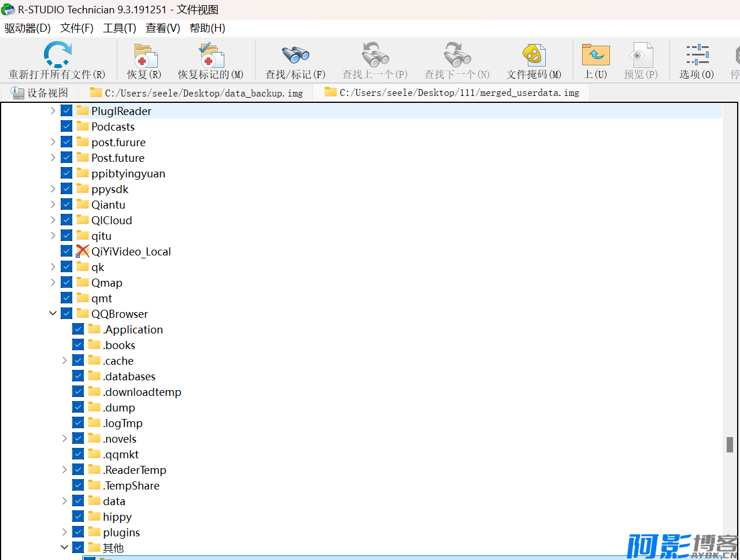Expand the qitu folder

tap(53, 235)
